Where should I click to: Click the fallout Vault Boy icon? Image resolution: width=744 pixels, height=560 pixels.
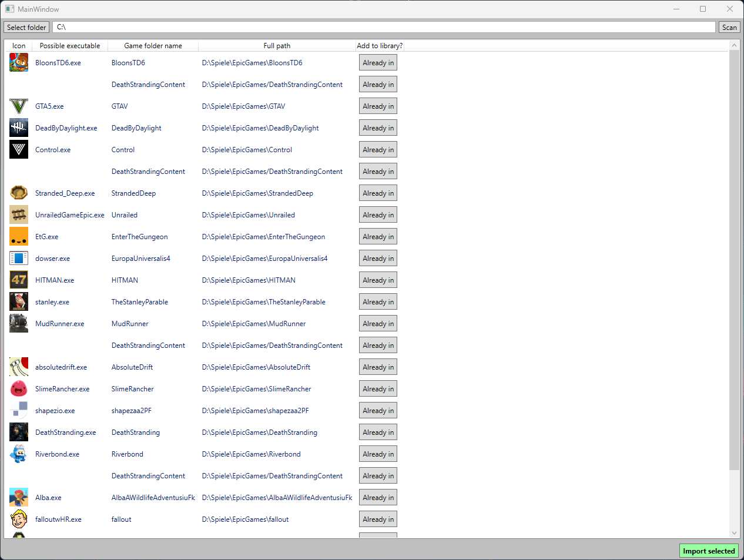point(18,519)
